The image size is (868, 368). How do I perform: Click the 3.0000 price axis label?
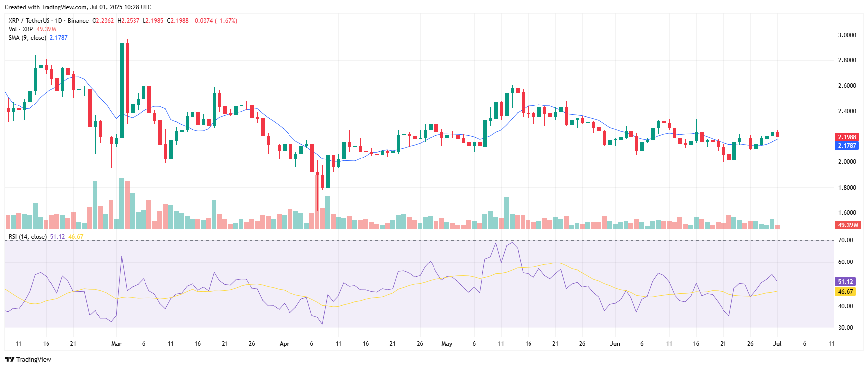pyautogui.click(x=847, y=35)
